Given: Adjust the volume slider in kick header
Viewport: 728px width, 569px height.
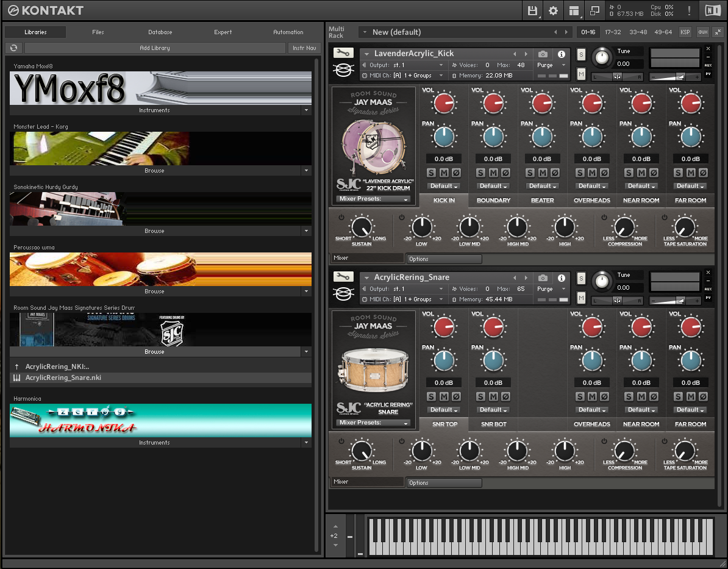Looking at the screenshot, I should 674,77.
